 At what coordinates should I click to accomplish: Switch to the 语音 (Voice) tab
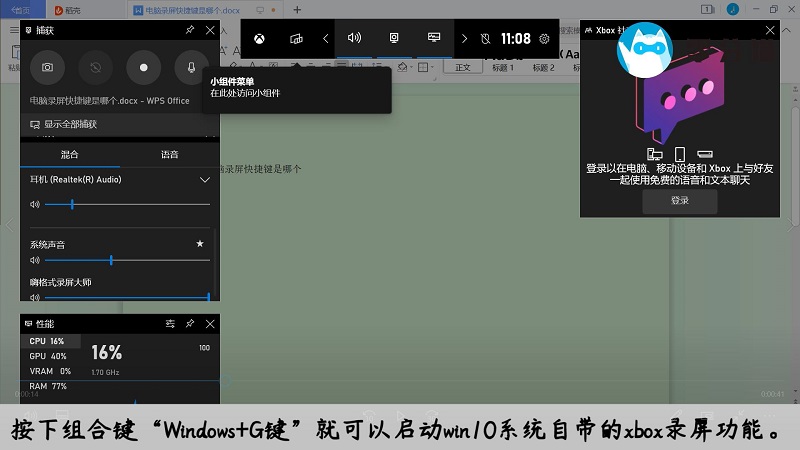(169, 155)
